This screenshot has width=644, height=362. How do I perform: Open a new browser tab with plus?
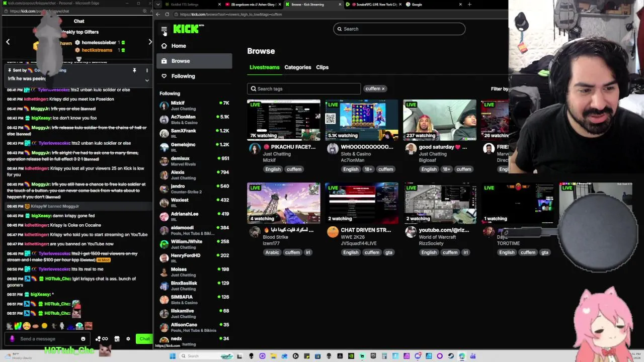click(469, 5)
